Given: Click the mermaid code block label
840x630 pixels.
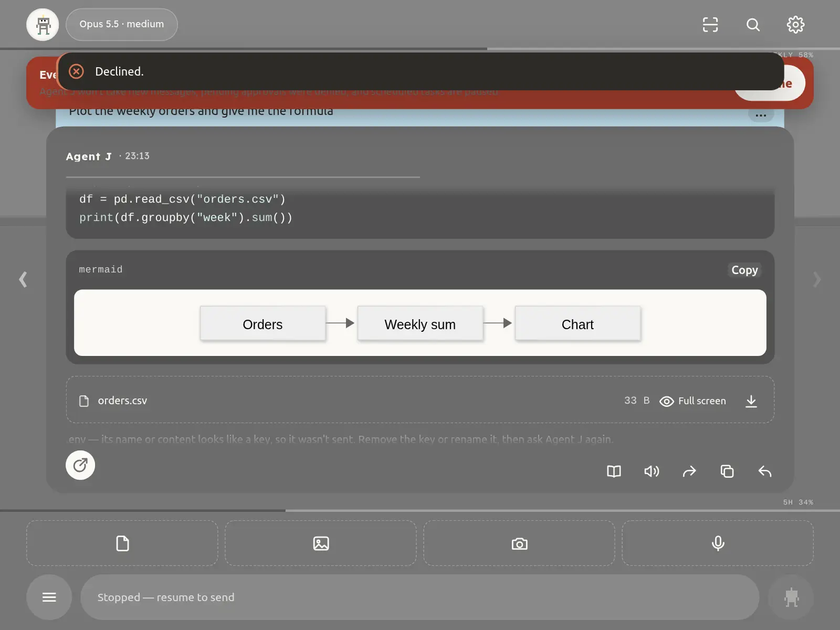Looking at the screenshot, I should pos(101,269).
